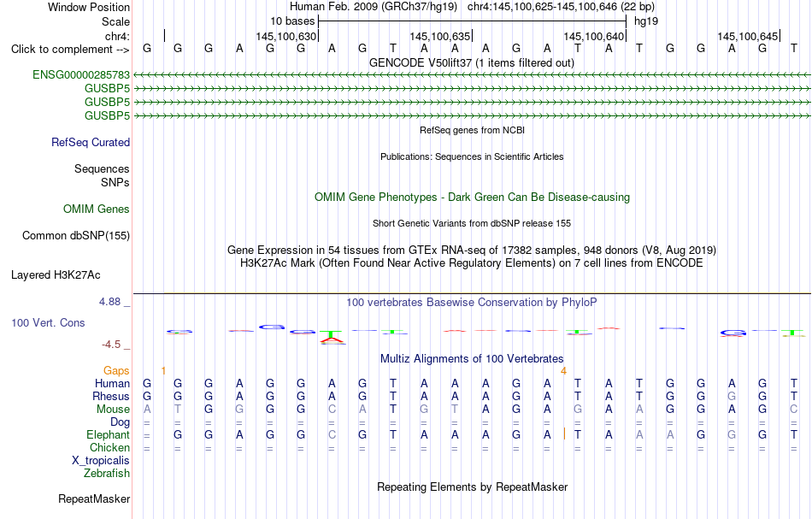Image resolution: width=812 pixels, height=519 pixels.
Task: Click 'Publications: Sequences in Scientific Articles' title
Action: [472, 157]
